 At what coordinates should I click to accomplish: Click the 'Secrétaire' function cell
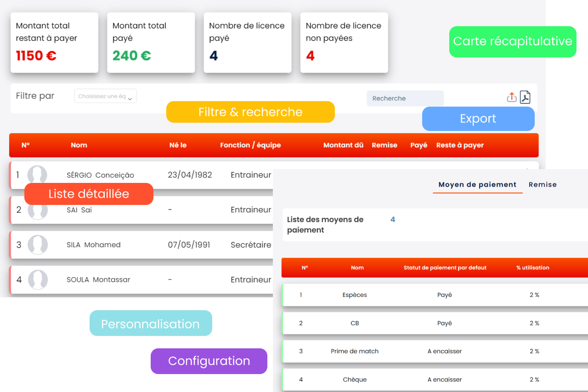pyautogui.click(x=251, y=245)
